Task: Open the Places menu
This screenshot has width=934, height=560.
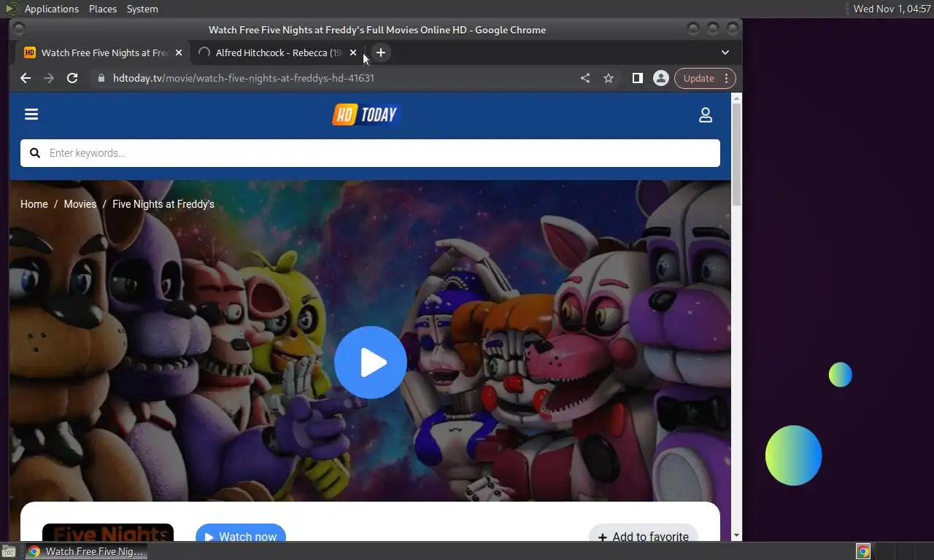Action: point(103,9)
